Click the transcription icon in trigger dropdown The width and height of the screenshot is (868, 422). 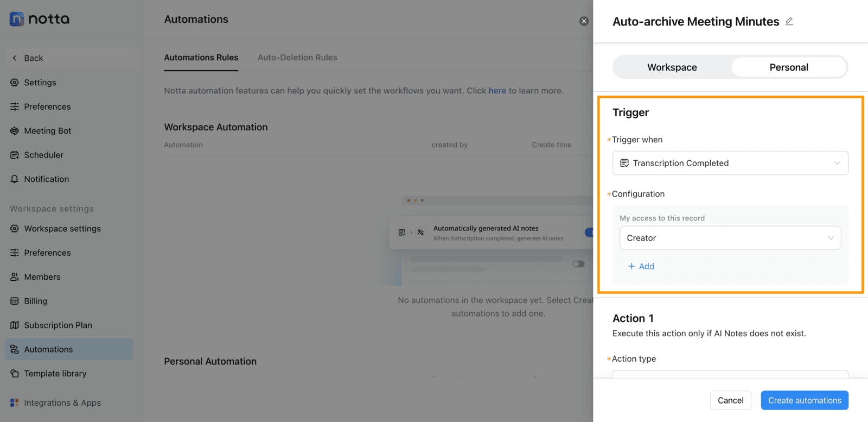[x=624, y=163]
